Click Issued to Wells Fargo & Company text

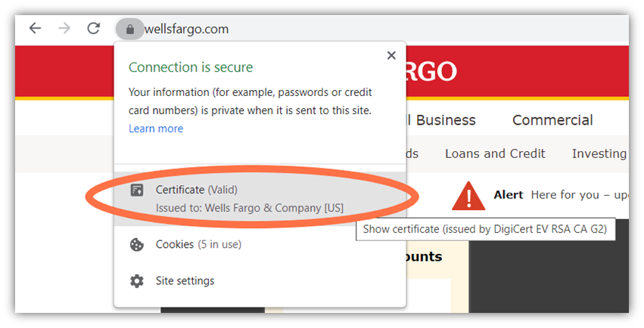pyautogui.click(x=249, y=208)
